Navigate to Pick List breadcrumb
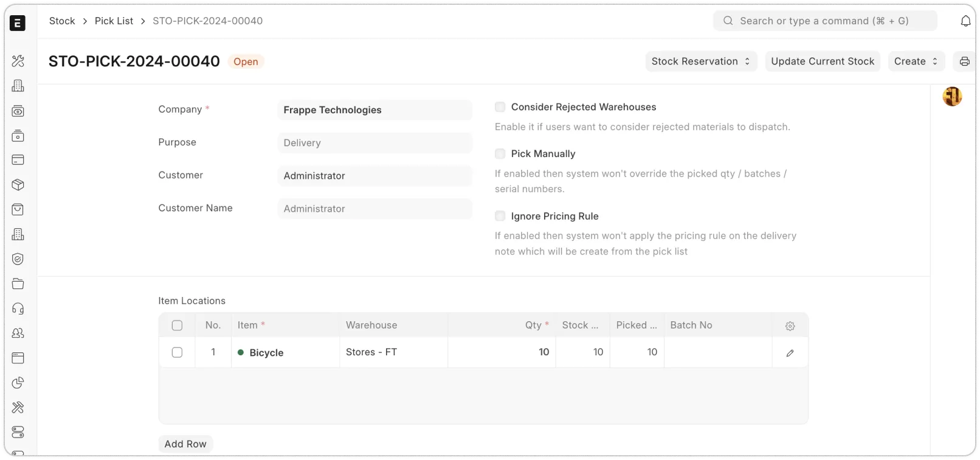This screenshot has height=460, width=980. 114,21
